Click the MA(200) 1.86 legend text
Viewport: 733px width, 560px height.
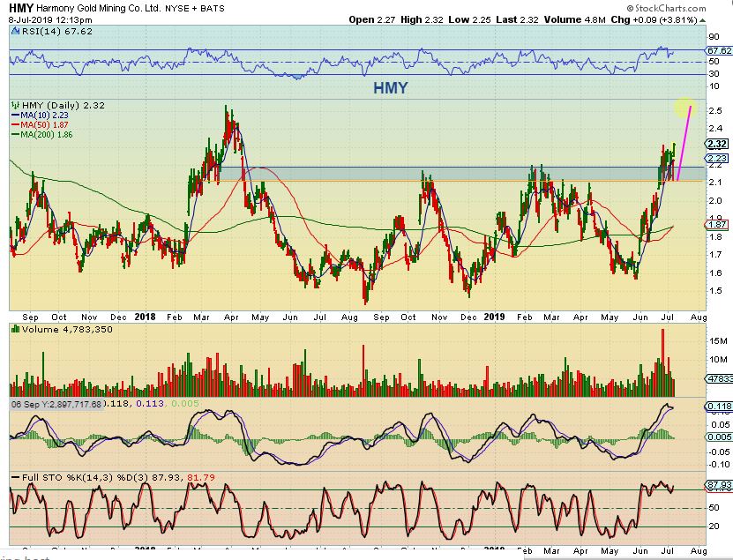46,135
